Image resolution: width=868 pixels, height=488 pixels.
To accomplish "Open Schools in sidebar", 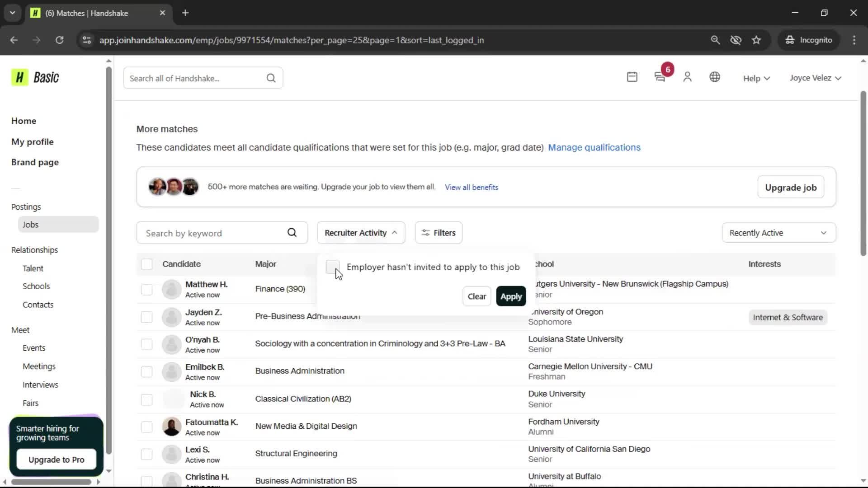I will tap(36, 286).
